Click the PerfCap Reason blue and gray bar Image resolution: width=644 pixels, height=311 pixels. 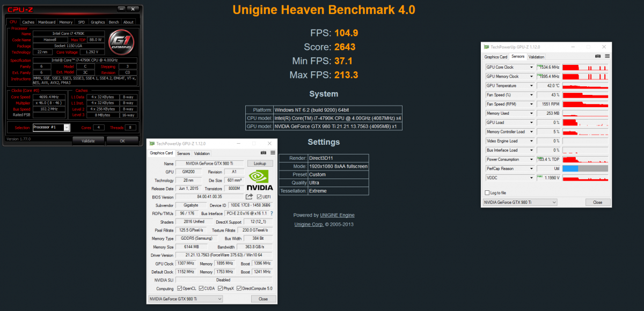[x=585, y=168]
